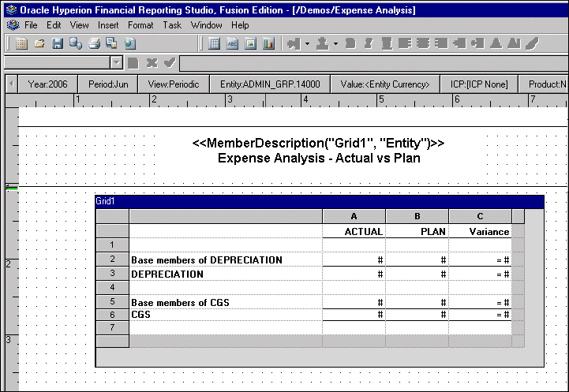Save the report with the floppy icon
Viewport: 569px width, 392px height.
pos(58,44)
